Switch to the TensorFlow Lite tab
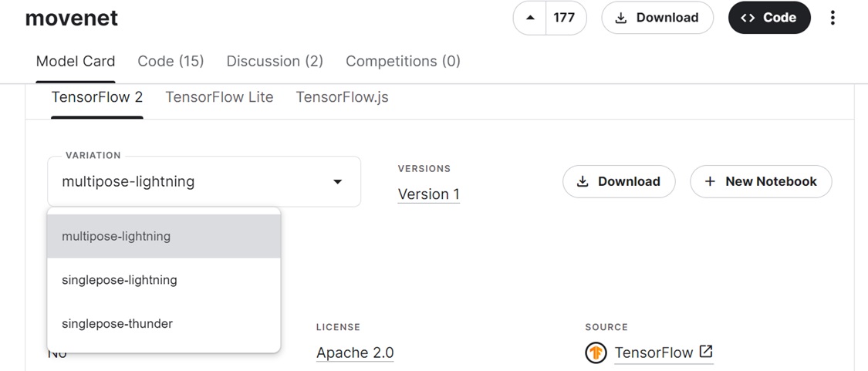This screenshot has height=371, width=868. 219,97
